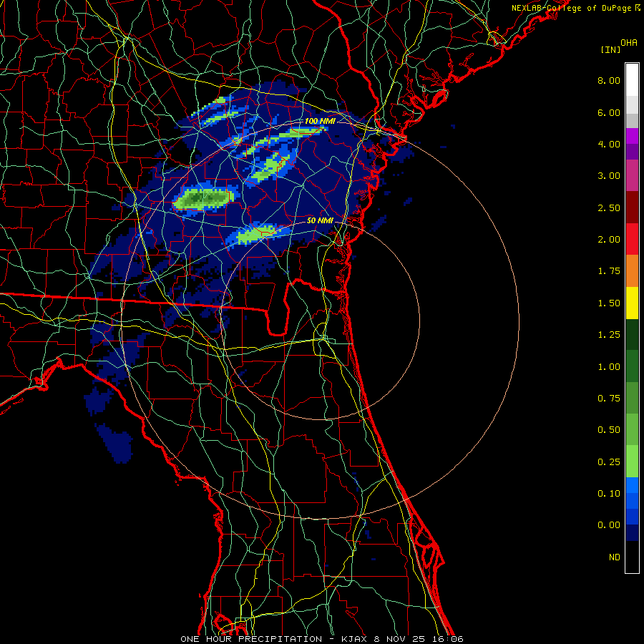This screenshot has height=644, width=644.
Task: Click the 1.50 legend value
Action: click(x=609, y=303)
